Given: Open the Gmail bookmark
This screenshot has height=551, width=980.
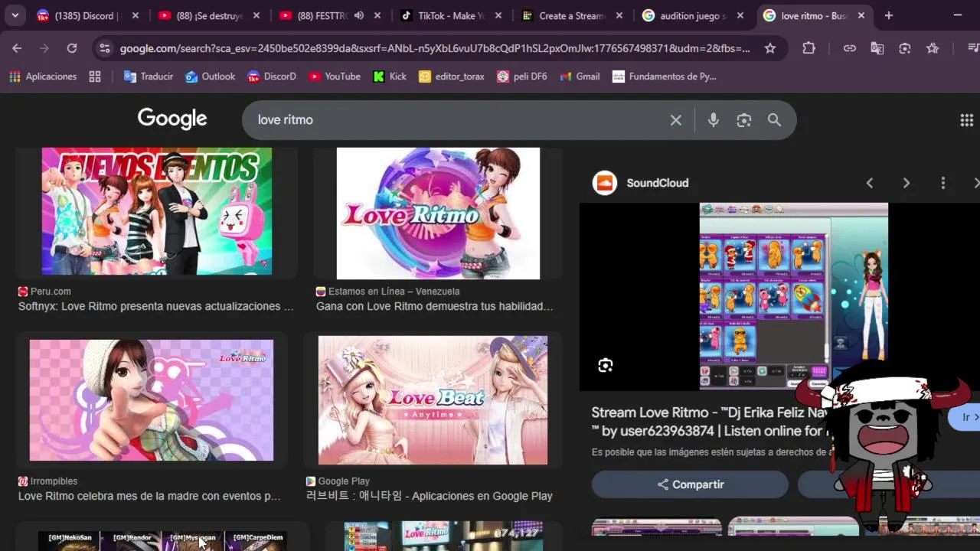Looking at the screenshot, I should tap(580, 77).
